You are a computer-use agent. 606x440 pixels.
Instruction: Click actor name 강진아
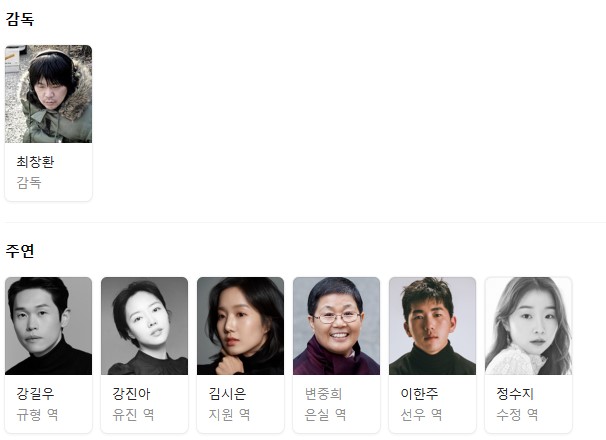click(131, 394)
